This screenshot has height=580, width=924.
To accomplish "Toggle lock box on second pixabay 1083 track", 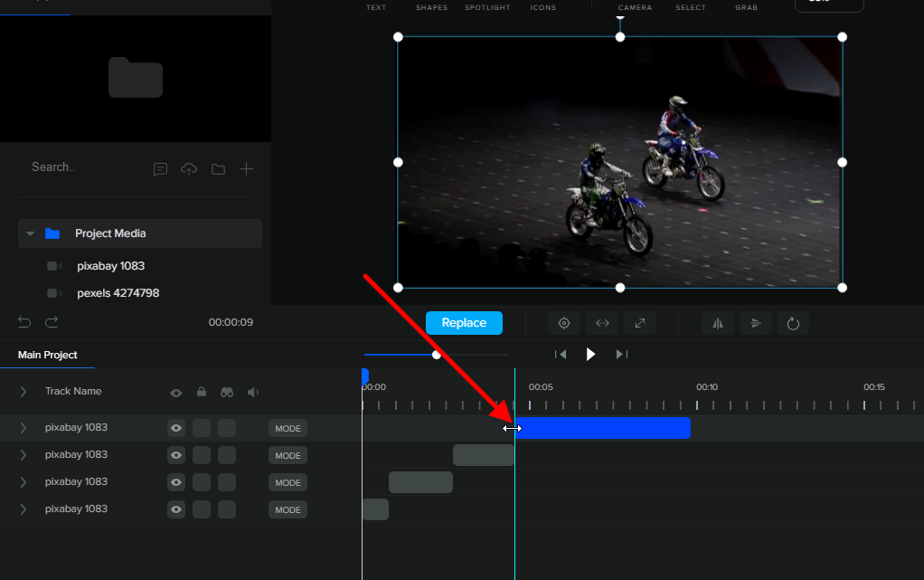I will (202, 455).
